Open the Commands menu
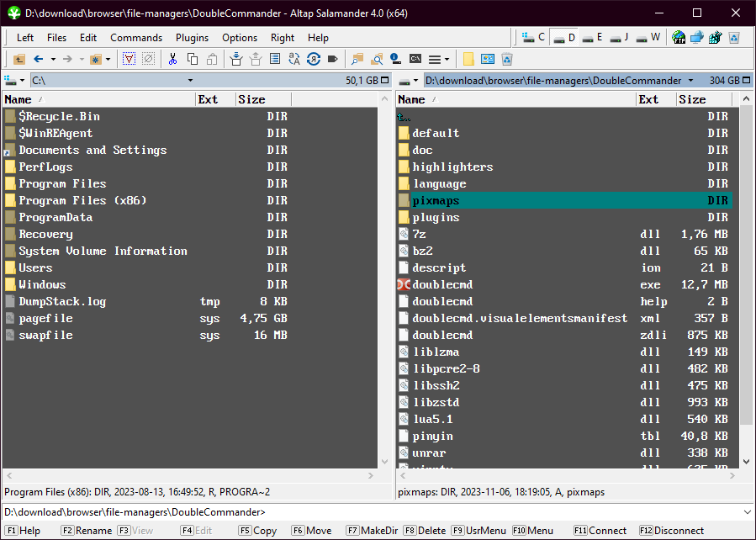 [135, 37]
